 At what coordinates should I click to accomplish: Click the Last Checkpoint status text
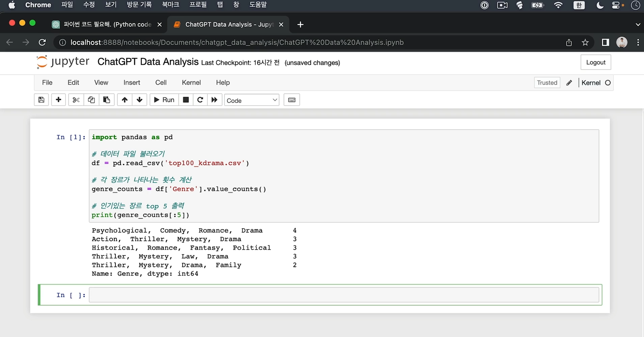click(240, 63)
